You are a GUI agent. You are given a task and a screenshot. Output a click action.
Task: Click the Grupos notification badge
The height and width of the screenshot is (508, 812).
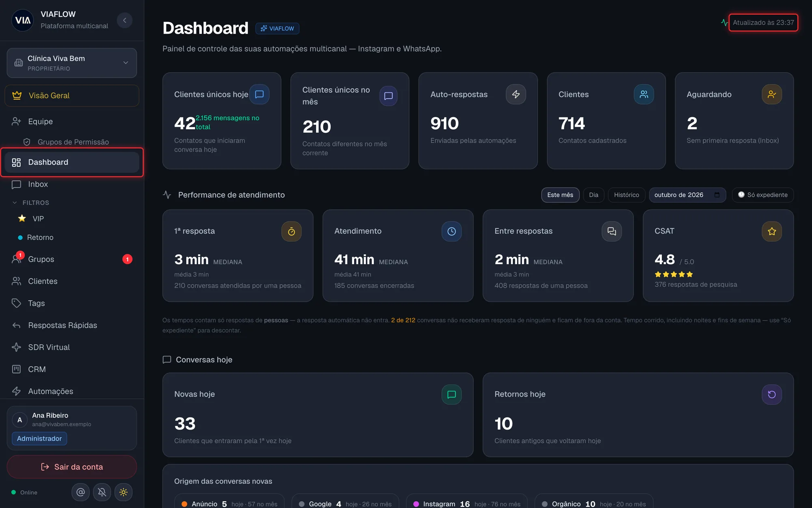click(127, 259)
